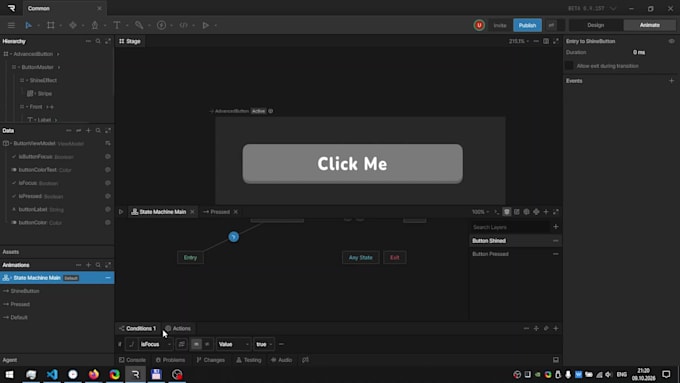The height and width of the screenshot is (383, 680).
Task: Toggle buttonColorText property circle
Action: point(108,170)
